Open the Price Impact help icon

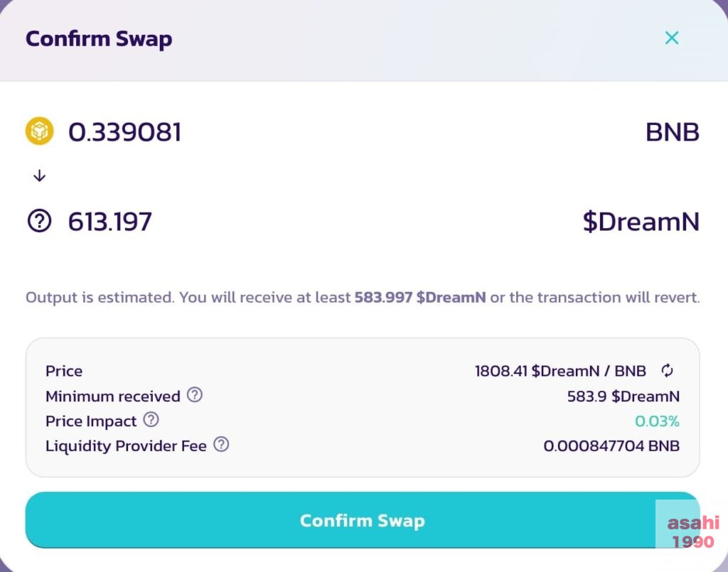(151, 419)
